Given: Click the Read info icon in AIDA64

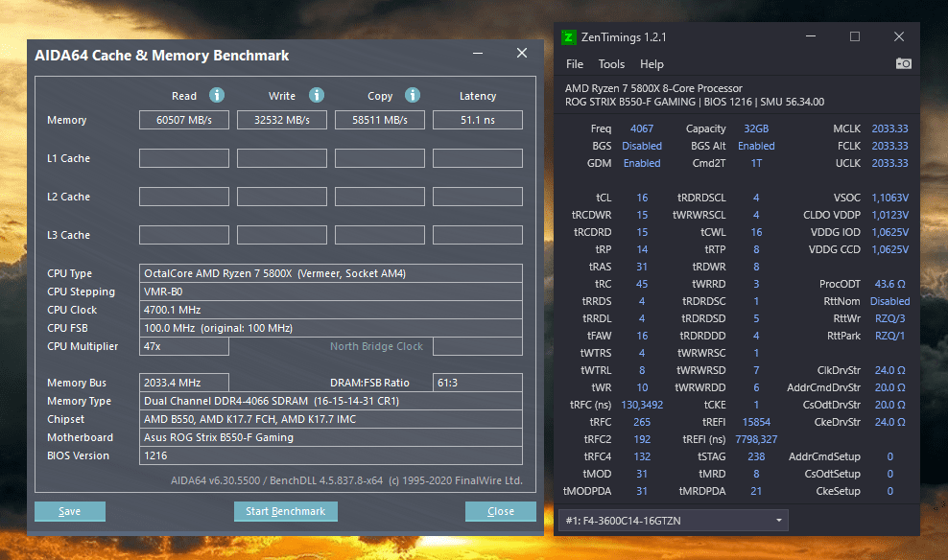Looking at the screenshot, I should pyautogui.click(x=217, y=95).
